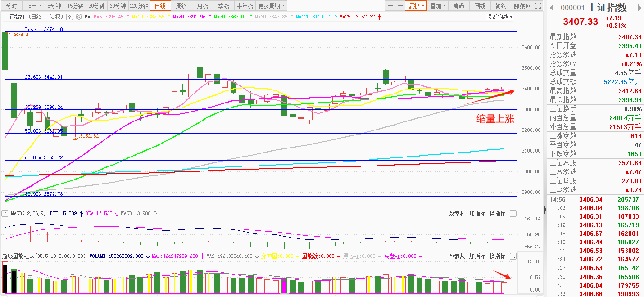This screenshot has width=644, height=297.
Task: Click the 80.90% 2877.78 Fibonacci level label
Action: [x=44, y=194]
